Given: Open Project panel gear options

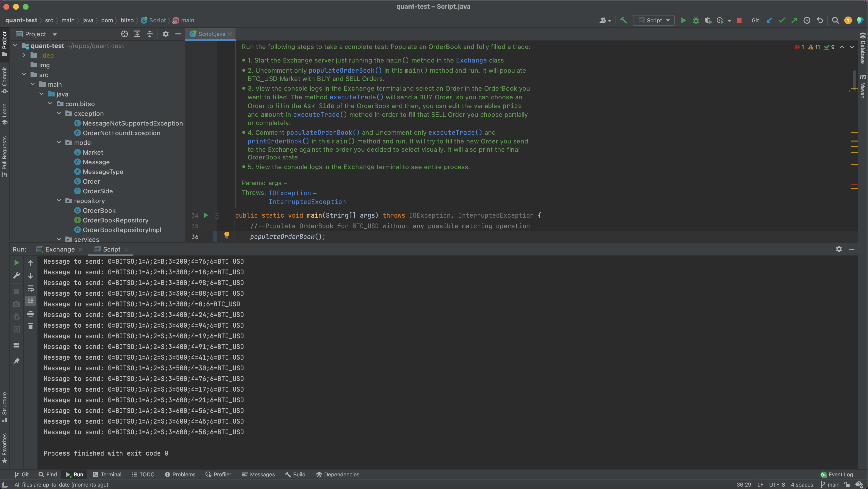Looking at the screenshot, I should 166,34.
